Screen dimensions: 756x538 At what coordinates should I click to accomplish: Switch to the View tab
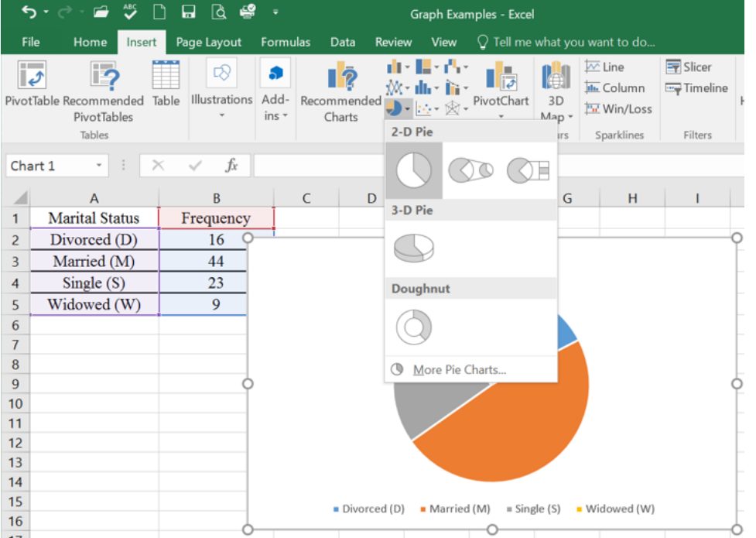click(444, 42)
